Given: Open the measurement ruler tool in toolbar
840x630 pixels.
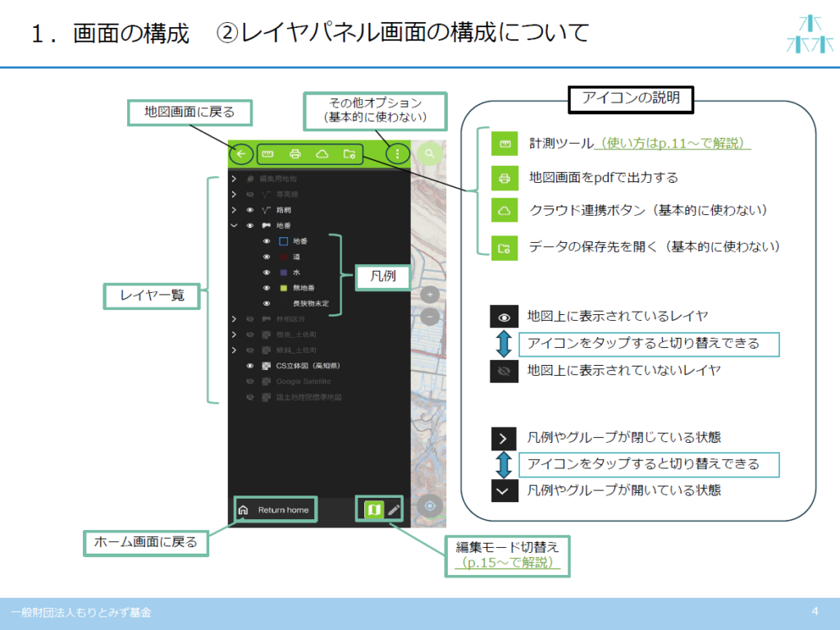Looking at the screenshot, I should 268,153.
